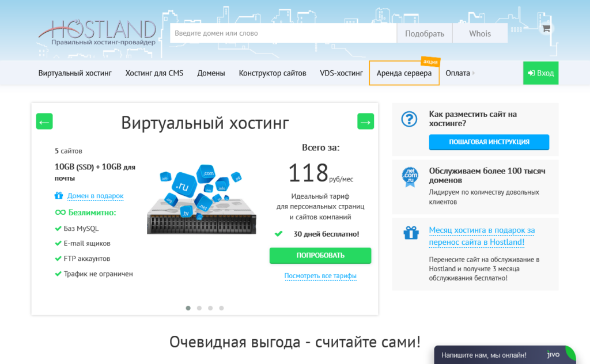Click the Whois button
This screenshot has height=364, width=590.
(480, 33)
